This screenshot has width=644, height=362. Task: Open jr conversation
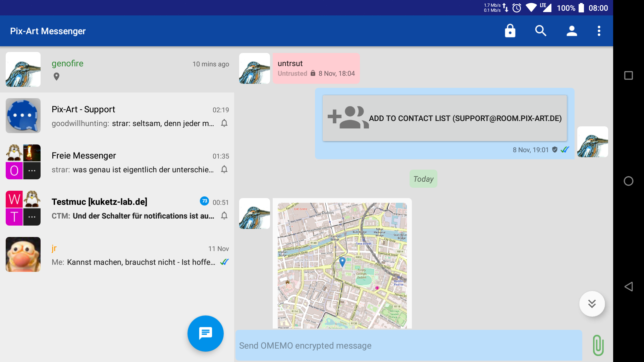point(117,254)
